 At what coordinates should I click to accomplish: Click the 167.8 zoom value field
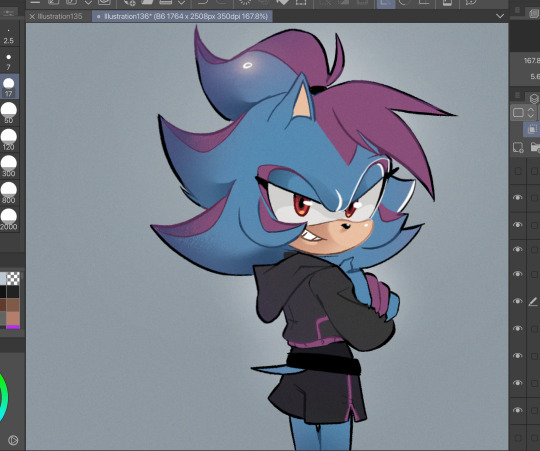pos(531,61)
